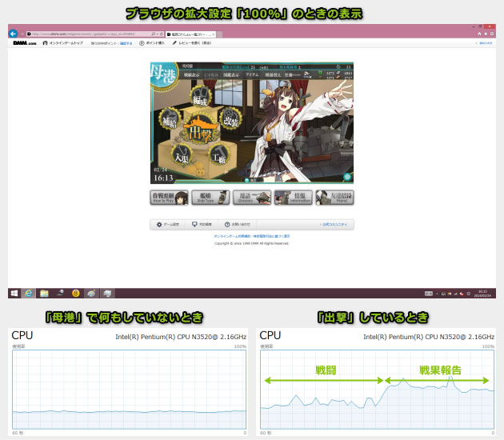This screenshot has width=504, height=440.
Task: Click the browser tools gear icon
Action: pos(492,34)
